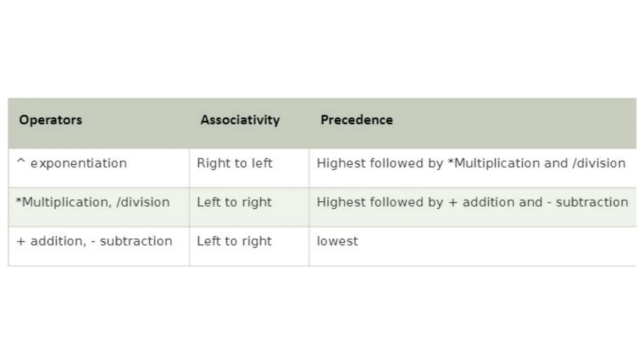Click the word subtraction in operators column
This screenshot has width=644, height=362.
(x=136, y=241)
